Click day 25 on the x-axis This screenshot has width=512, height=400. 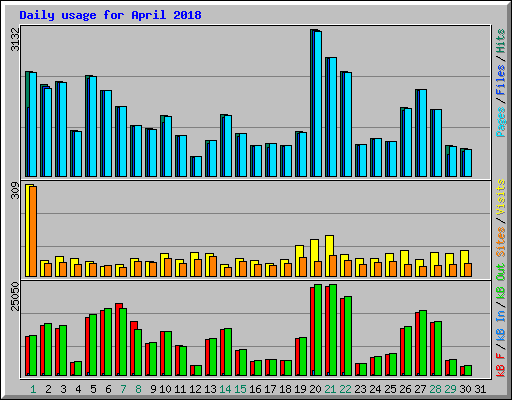tap(390, 389)
